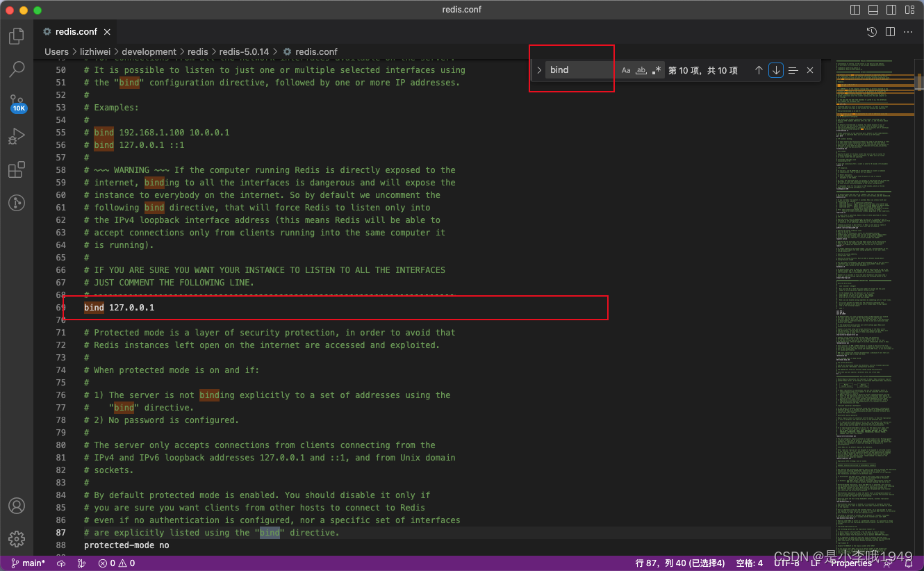Go to previous match arrow in find widget
The image size is (924, 571).
(x=759, y=70)
